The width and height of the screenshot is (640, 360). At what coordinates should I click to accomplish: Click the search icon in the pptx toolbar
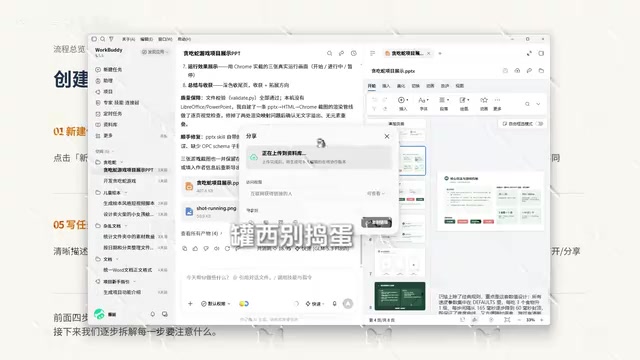tap(527, 104)
